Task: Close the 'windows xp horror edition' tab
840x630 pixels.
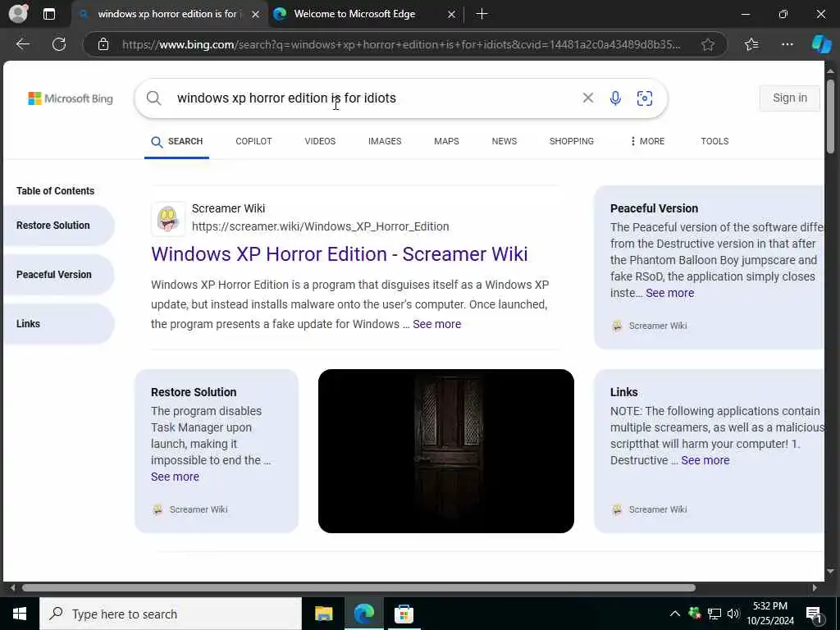Action: coord(256,15)
